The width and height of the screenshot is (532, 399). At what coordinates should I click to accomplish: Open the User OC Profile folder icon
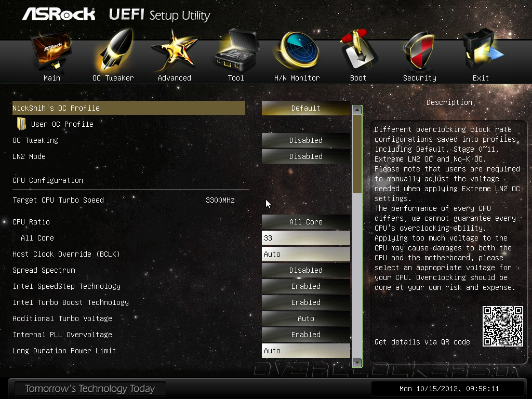pos(21,124)
